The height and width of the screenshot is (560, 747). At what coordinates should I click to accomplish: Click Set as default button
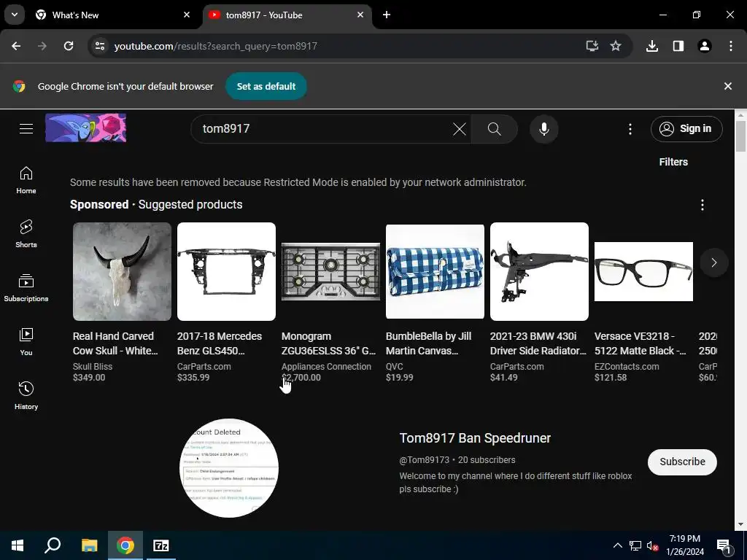click(266, 86)
